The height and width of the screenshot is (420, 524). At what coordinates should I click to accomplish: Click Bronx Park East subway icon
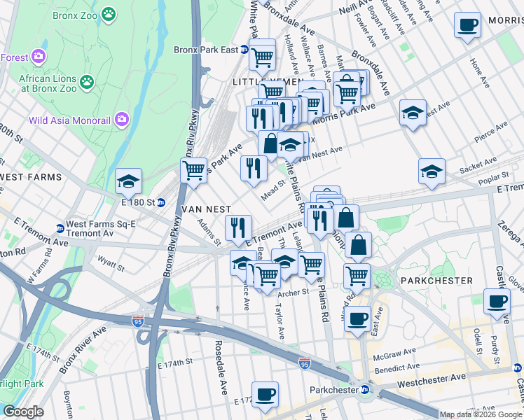244,50
